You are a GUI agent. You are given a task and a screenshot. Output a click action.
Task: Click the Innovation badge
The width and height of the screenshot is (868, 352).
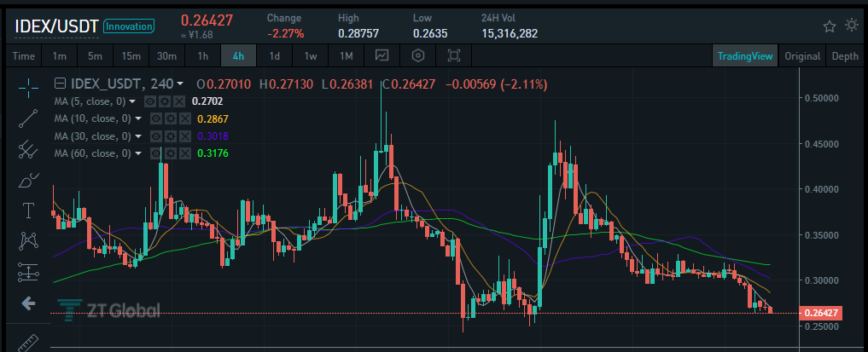tap(129, 26)
